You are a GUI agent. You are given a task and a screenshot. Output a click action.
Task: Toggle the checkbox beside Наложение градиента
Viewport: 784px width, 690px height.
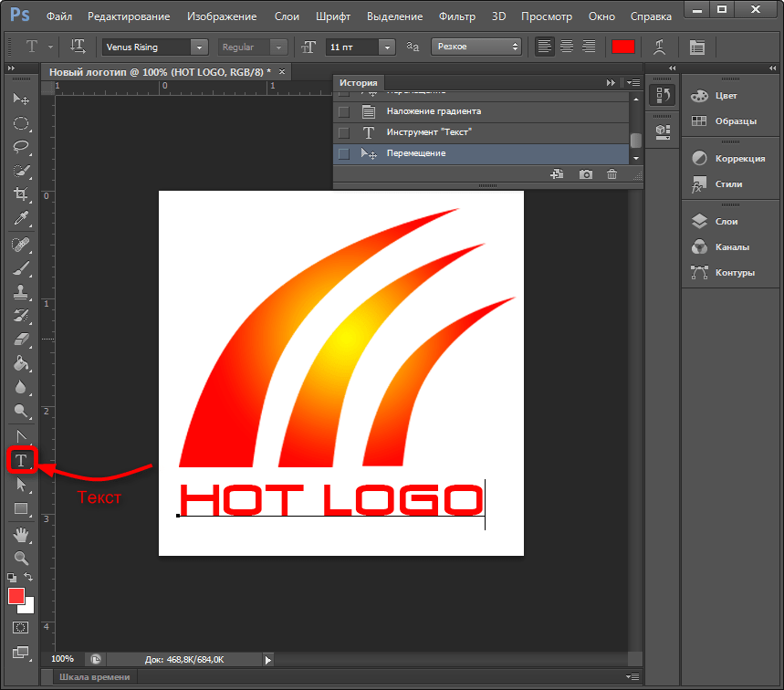[x=344, y=111]
